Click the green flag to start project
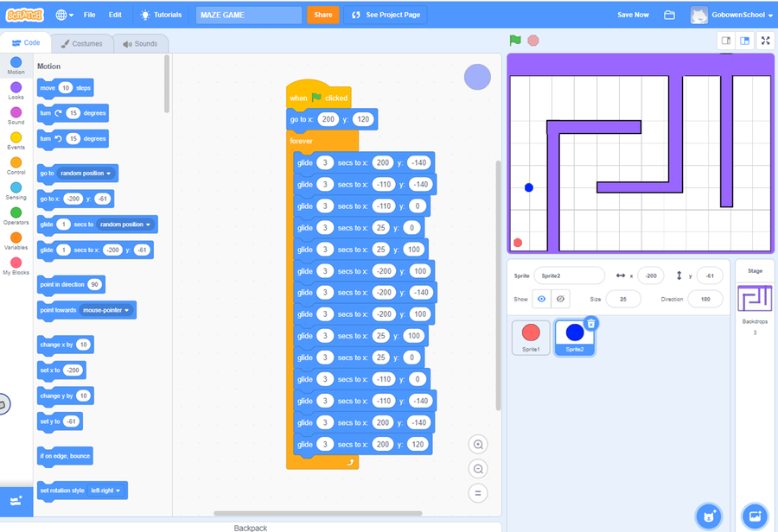The width and height of the screenshot is (778, 532). point(515,41)
